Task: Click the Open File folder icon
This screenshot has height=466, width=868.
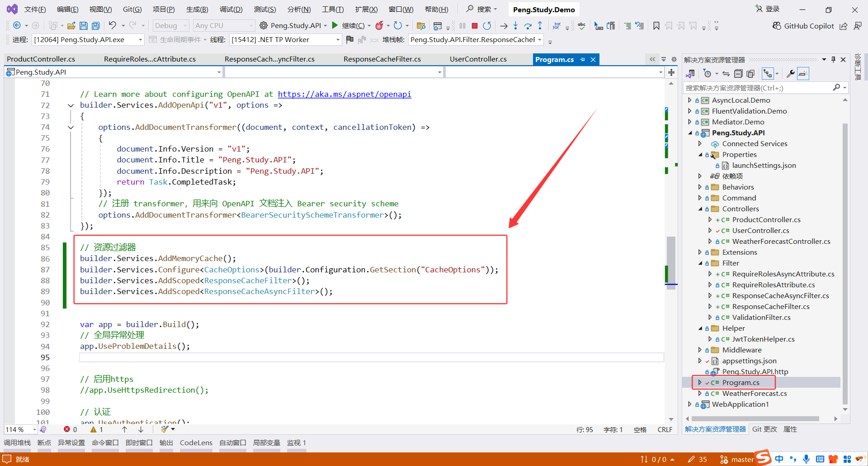Action: pyautogui.click(x=71, y=26)
